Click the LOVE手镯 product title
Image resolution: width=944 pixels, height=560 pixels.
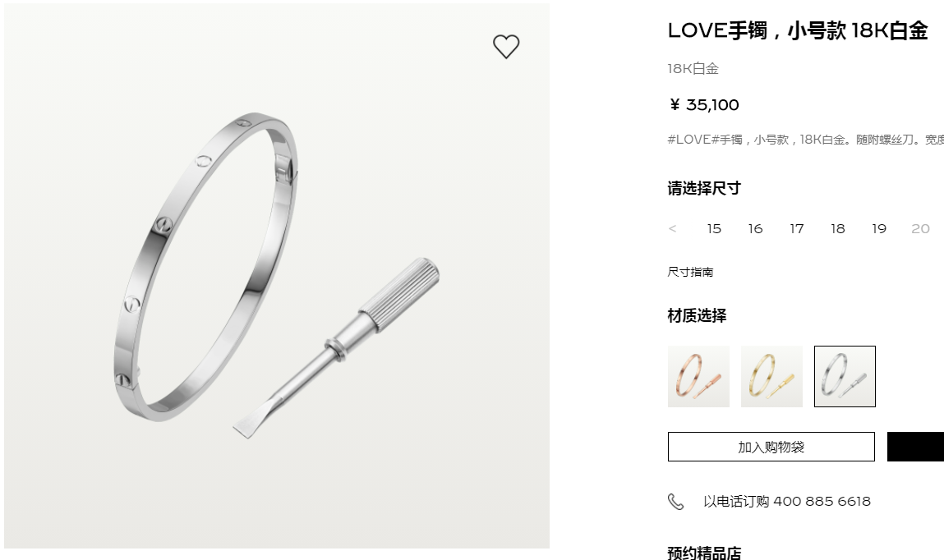click(x=798, y=30)
